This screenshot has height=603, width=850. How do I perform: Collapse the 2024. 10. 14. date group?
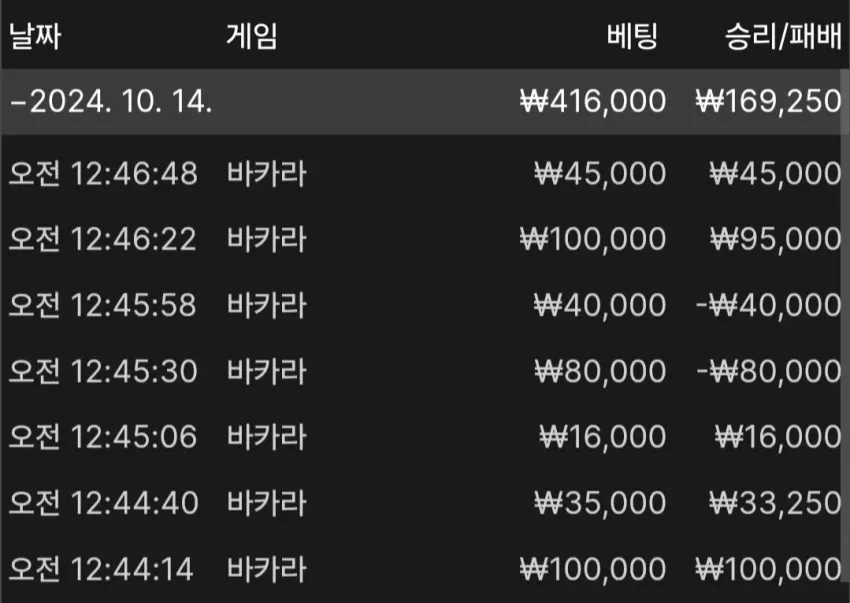click(17, 101)
